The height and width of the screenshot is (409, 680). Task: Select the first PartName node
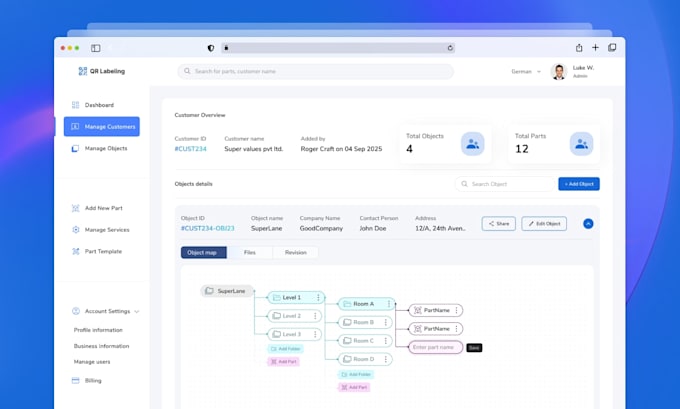tap(435, 311)
